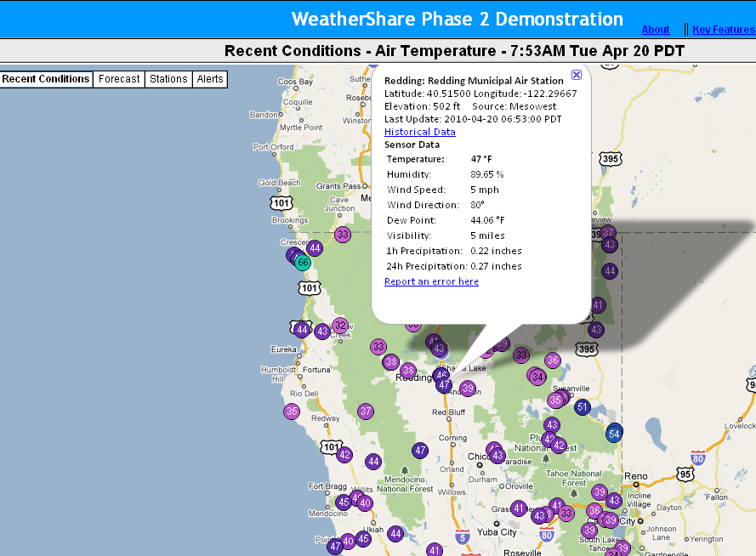
Task: Open the Stations tab
Action: pos(168,79)
